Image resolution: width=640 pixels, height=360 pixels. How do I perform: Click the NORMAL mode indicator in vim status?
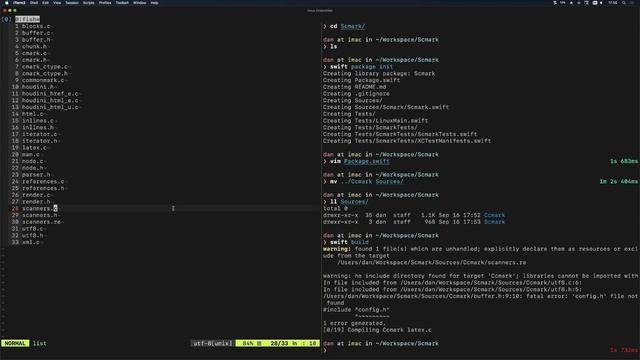(15, 343)
